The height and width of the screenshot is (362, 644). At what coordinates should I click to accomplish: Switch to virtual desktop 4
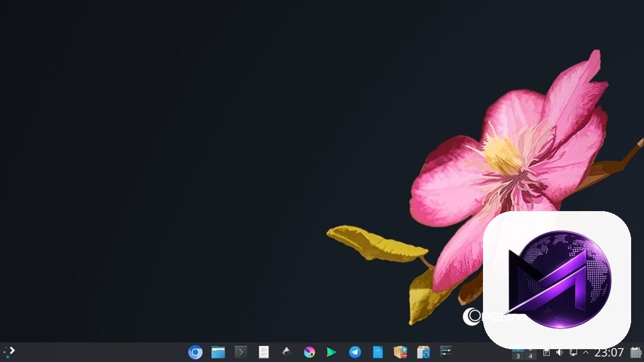530,356
